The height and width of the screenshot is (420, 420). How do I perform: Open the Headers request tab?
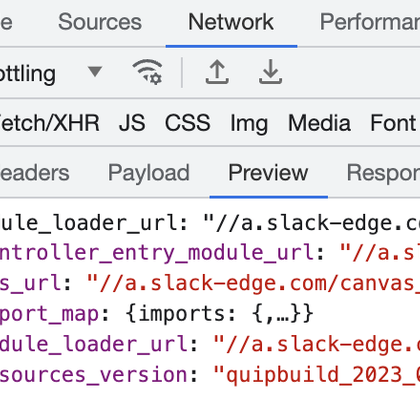click(35, 173)
